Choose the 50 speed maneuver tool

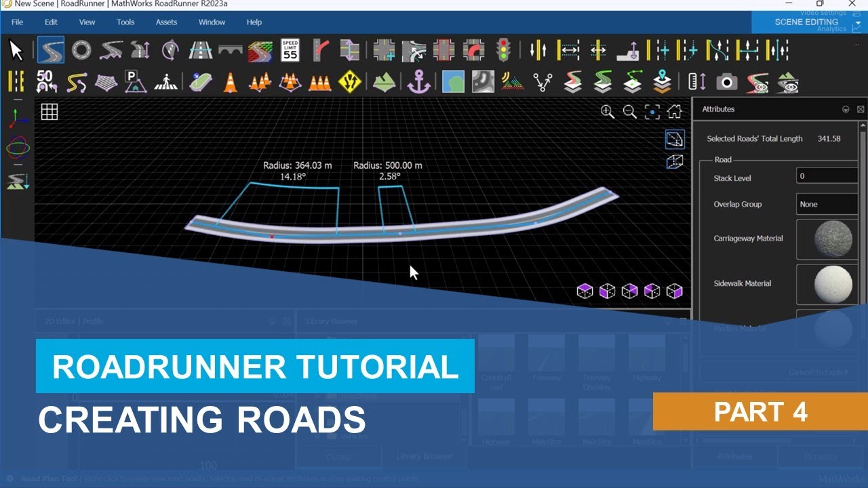(x=45, y=83)
